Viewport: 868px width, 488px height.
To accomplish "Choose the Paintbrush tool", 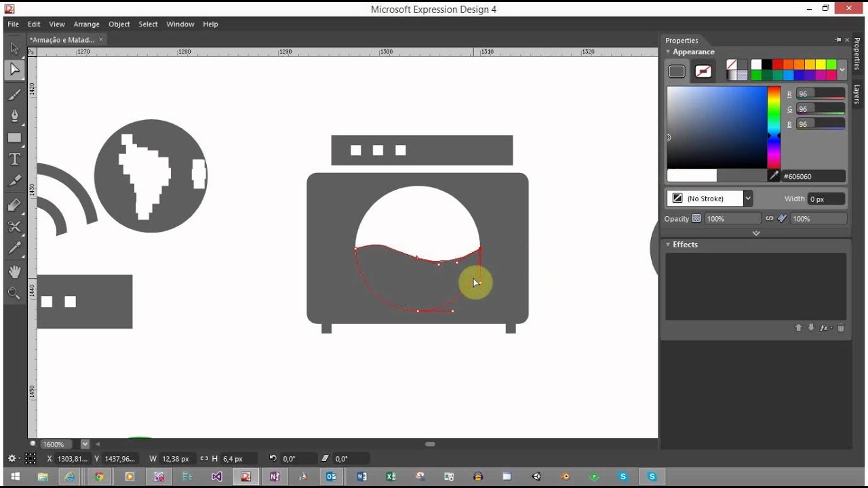I will point(14,95).
